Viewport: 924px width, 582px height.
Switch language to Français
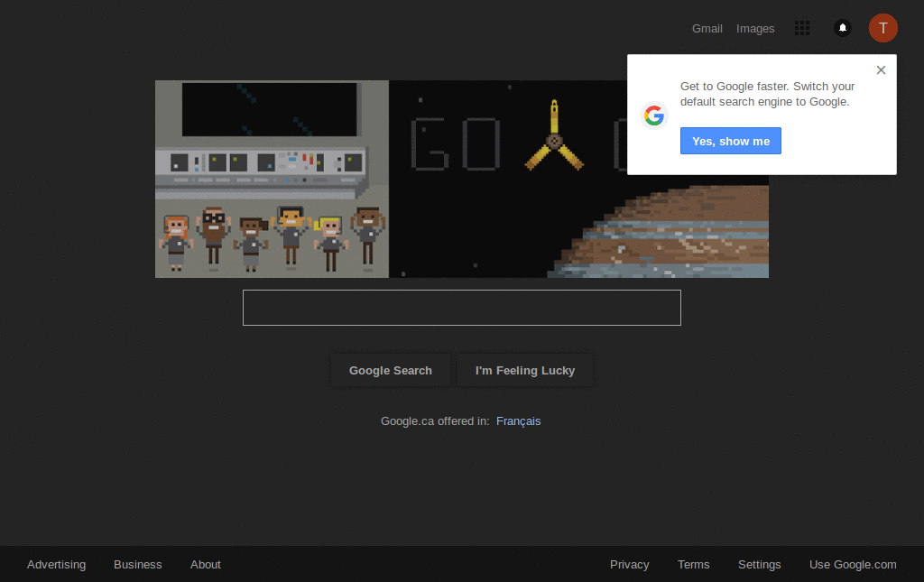[519, 421]
